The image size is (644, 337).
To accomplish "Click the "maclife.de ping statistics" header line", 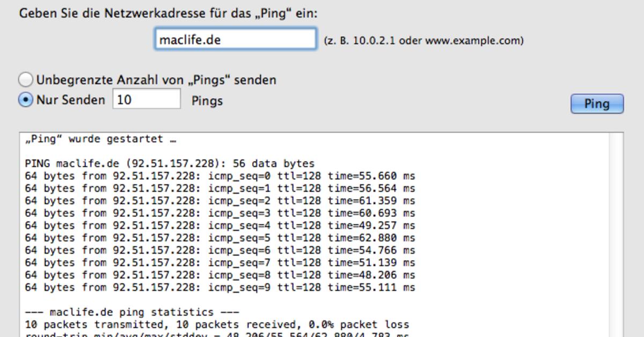I will (x=132, y=312).
